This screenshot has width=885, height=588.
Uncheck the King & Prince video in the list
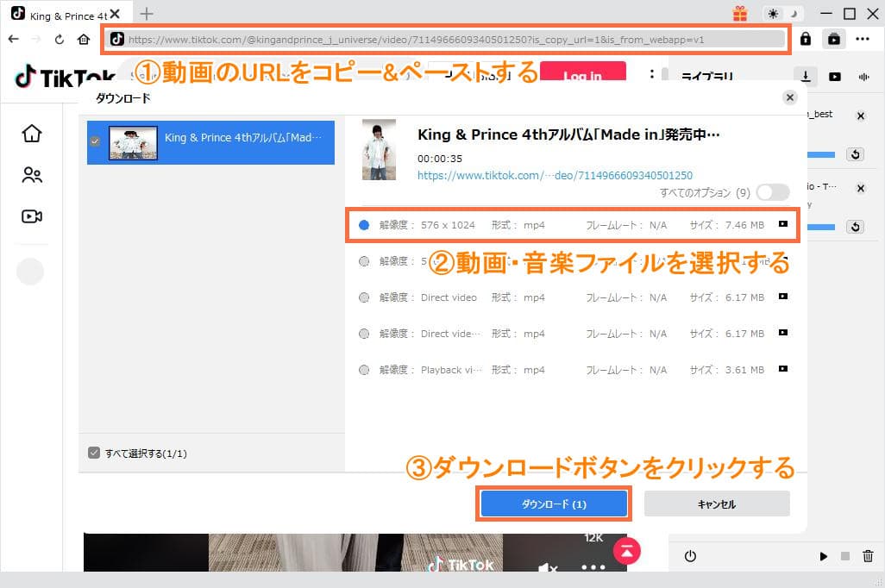95,141
